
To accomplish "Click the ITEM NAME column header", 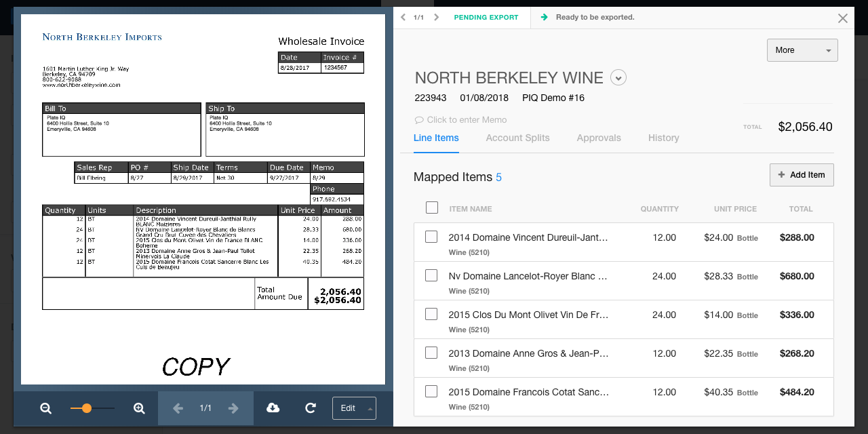I will tap(471, 209).
